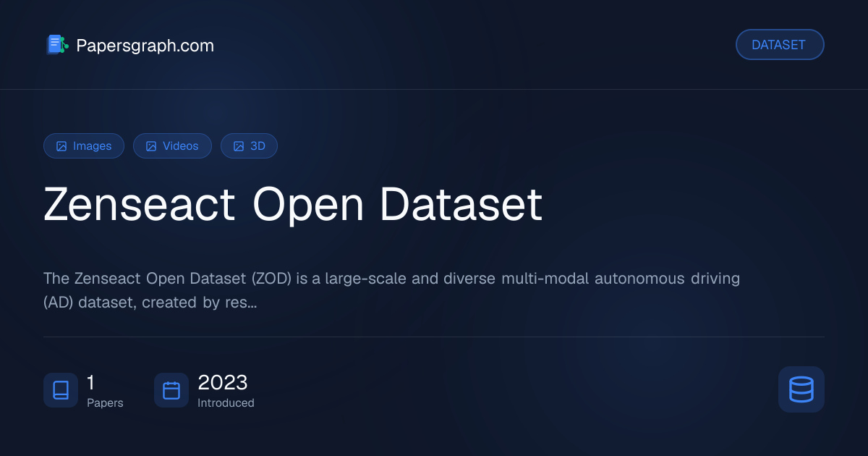This screenshot has height=456, width=868.
Task: Click the book icon beside Papers
Action: (61, 390)
